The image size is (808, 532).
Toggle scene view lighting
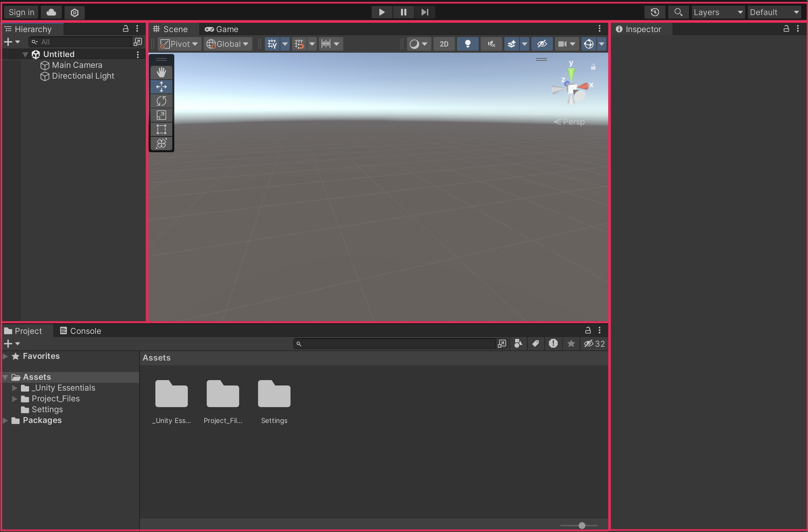click(468, 44)
